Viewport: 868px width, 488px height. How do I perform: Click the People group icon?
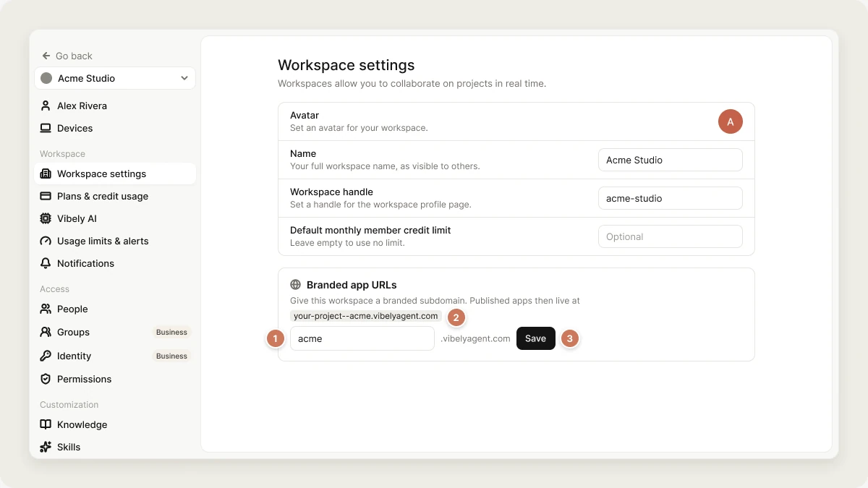(x=46, y=309)
